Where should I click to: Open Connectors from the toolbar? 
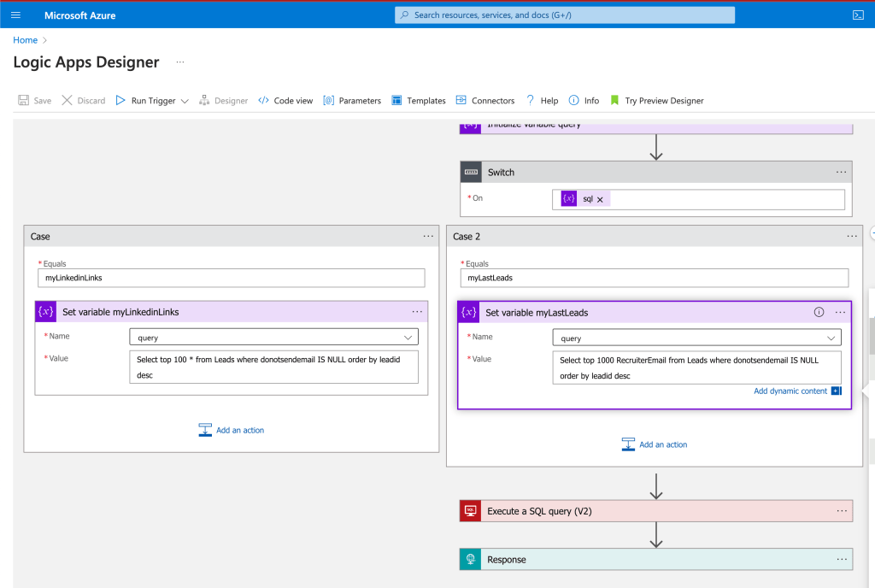pyautogui.click(x=485, y=100)
